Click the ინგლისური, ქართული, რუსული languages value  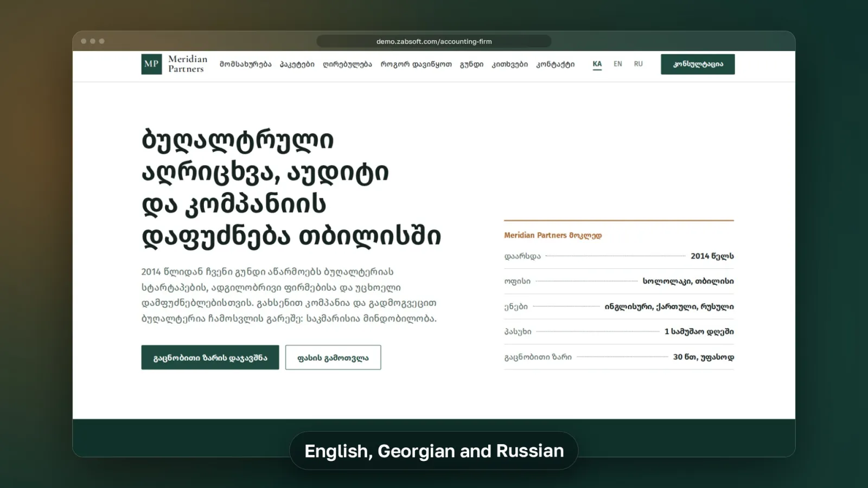(669, 306)
